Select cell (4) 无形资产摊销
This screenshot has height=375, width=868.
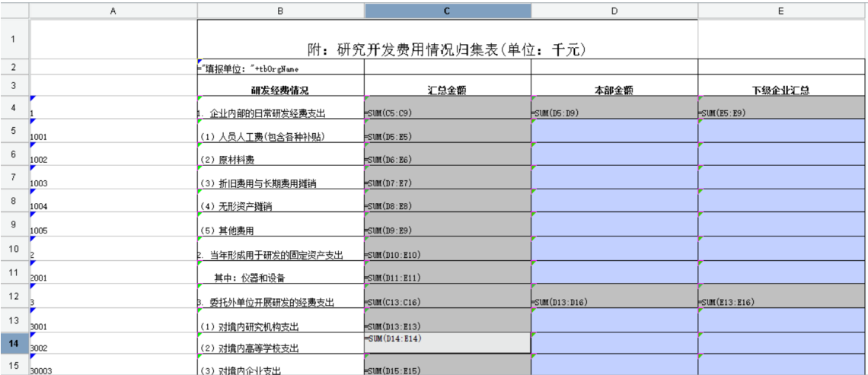tap(281, 200)
